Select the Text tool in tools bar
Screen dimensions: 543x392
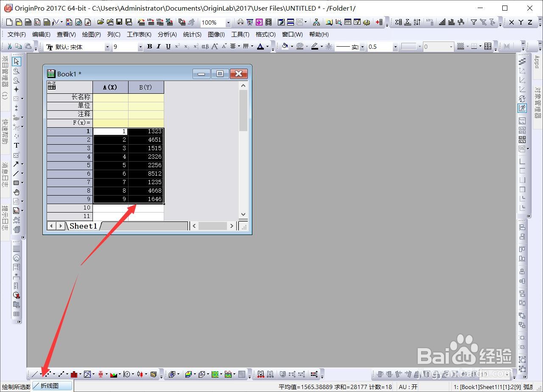pyautogui.click(x=17, y=146)
